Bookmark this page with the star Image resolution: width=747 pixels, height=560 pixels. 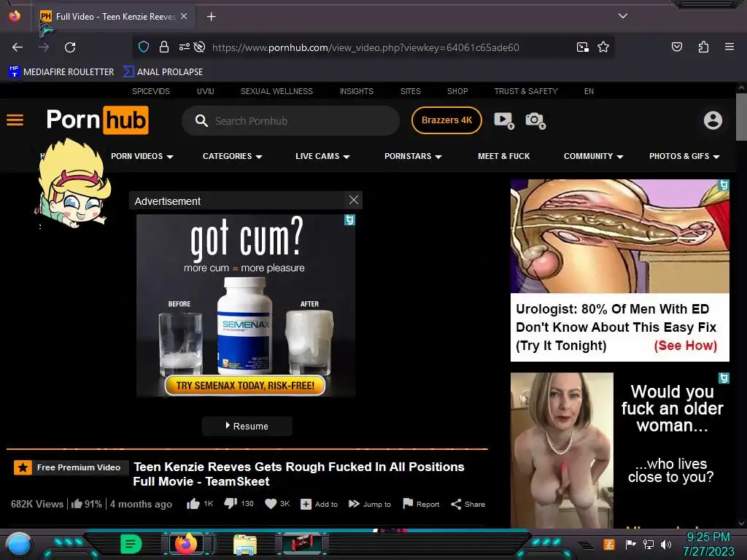pyautogui.click(x=603, y=47)
